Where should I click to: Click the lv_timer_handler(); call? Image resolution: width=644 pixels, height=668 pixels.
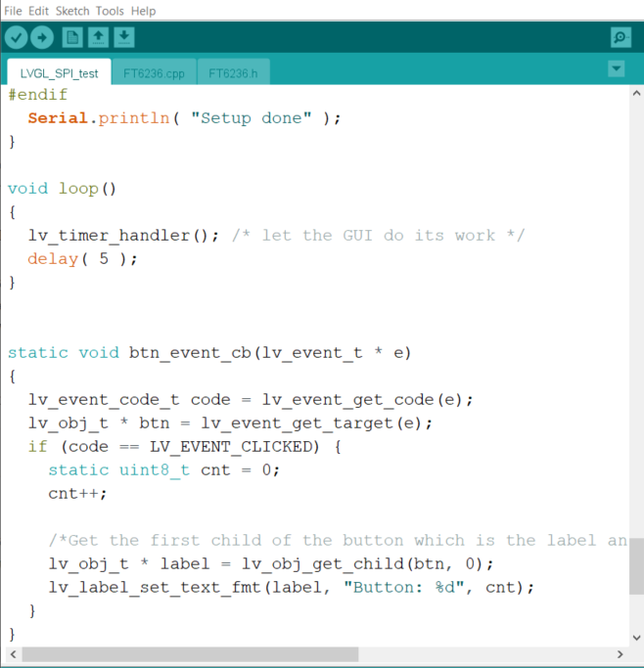pos(123,235)
